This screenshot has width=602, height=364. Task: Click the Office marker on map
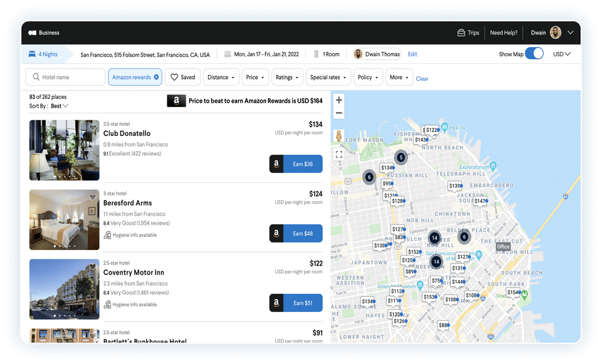coord(503,247)
